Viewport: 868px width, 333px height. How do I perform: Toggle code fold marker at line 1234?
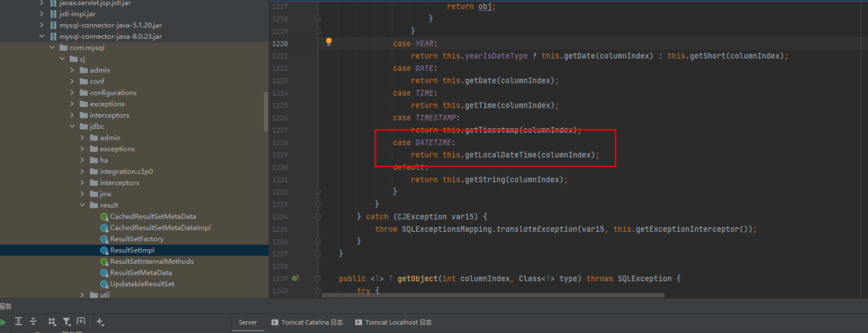click(x=318, y=217)
